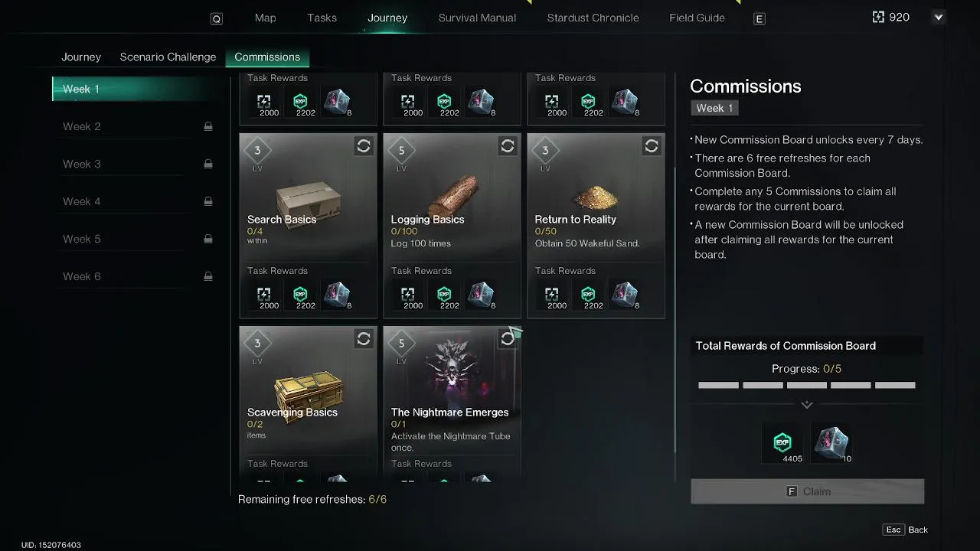
Task: Open the dropdown arrow beside 920 currency
Action: click(x=939, y=18)
